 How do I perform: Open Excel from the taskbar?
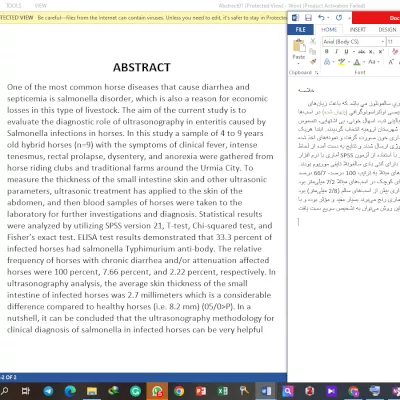[222, 391]
